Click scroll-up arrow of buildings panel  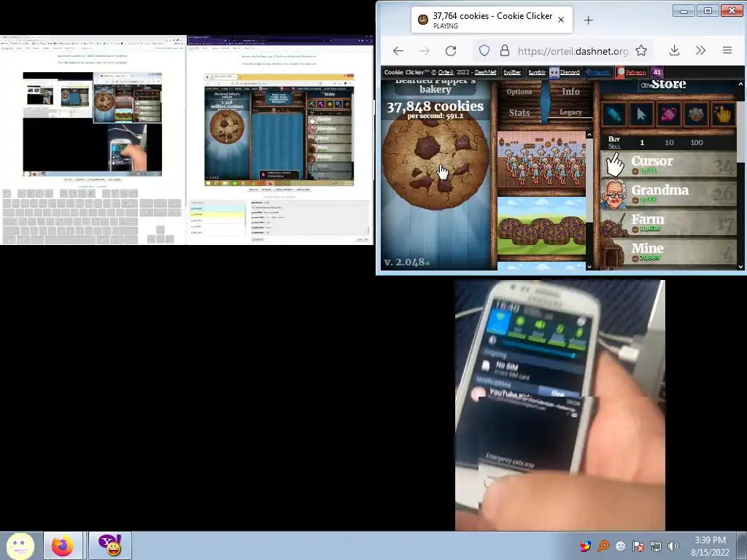click(x=589, y=135)
